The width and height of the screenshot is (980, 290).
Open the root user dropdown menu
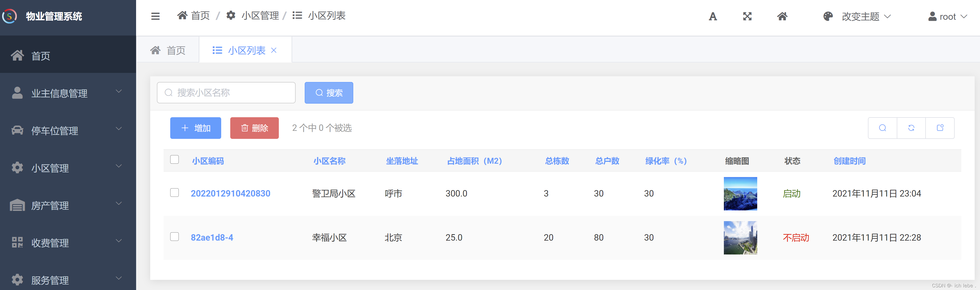tap(947, 16)
